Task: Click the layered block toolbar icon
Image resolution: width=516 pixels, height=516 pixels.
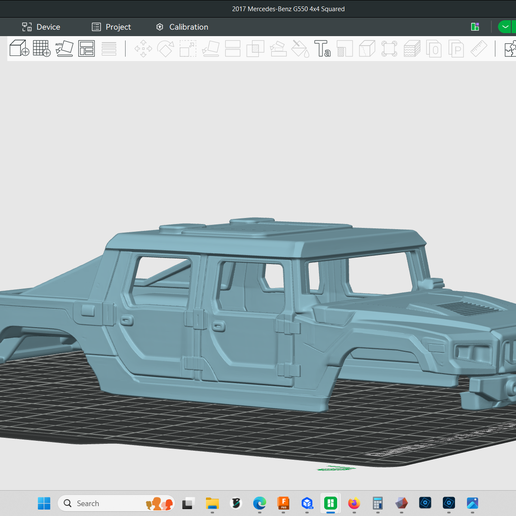Action: click(x=412, y=49)
